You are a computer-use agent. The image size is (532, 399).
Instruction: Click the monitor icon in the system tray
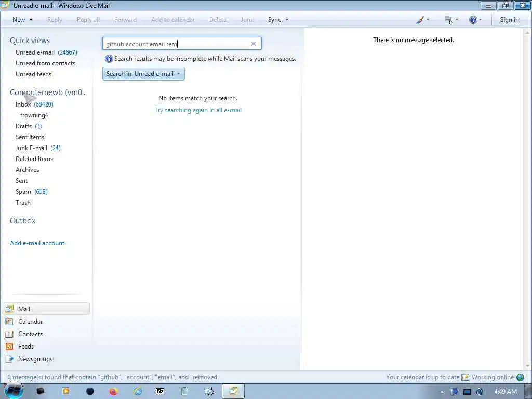click(x=467, y=392)
